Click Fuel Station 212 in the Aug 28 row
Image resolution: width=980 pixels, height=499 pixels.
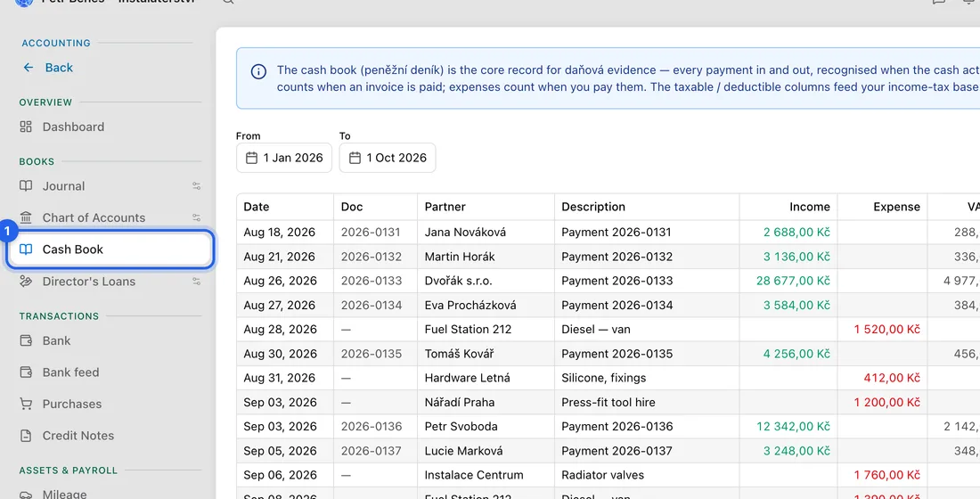(x=468, y=330)
